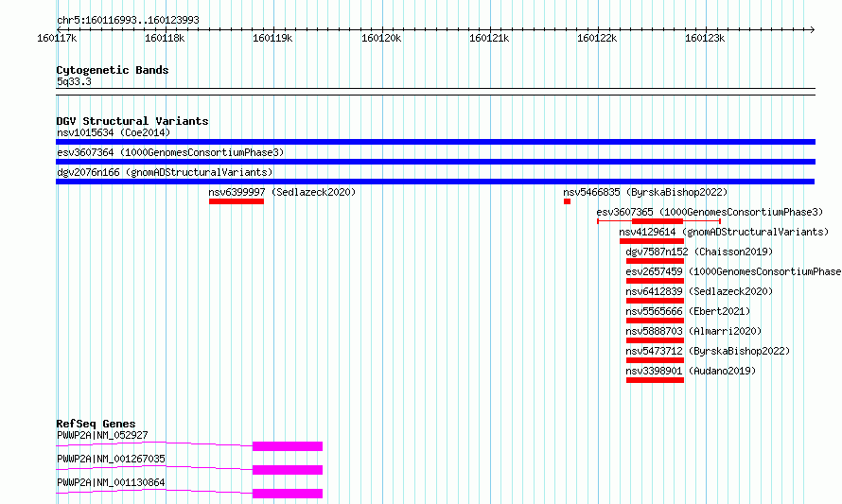842x504 pixels.
Task: Click the right arrowhead of the ruler
Action: tap(813, 29)
